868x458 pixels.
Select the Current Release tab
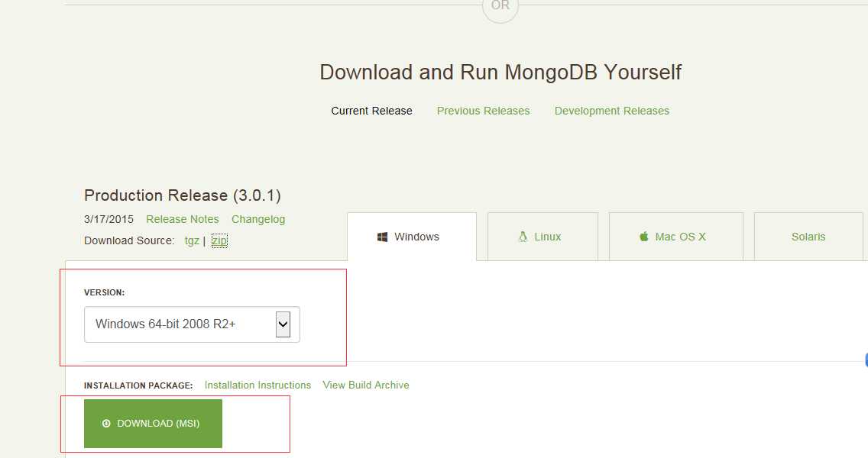click(371, 111)
